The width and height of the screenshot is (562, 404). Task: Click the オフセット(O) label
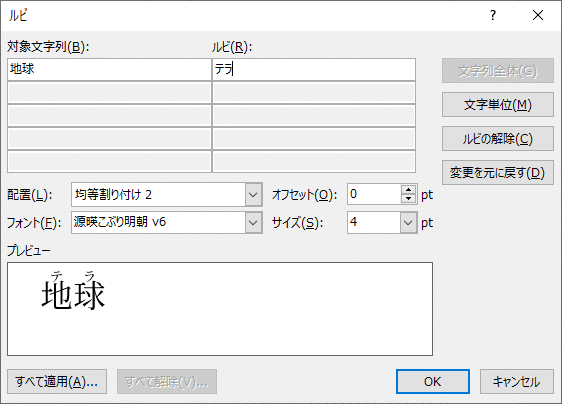pos(304,195)
